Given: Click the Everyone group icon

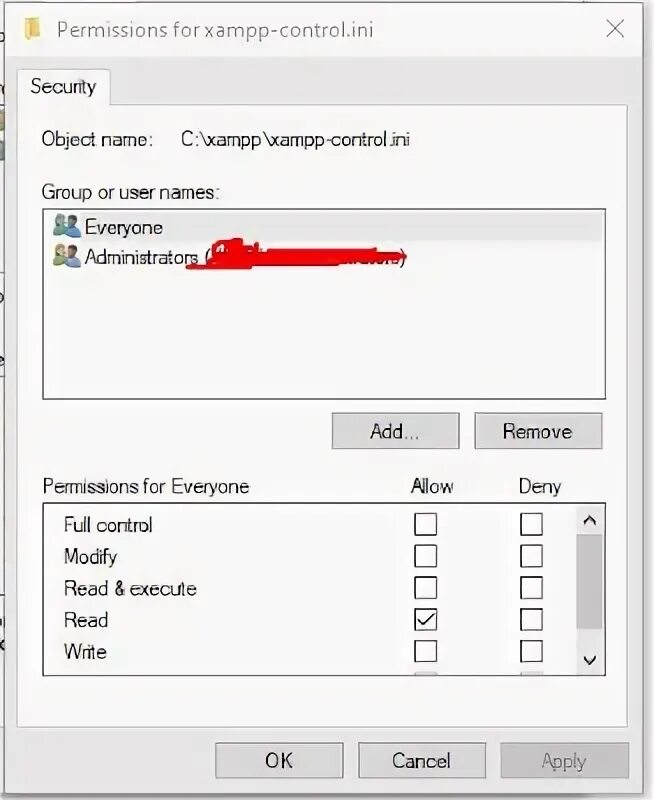Looking at the screenshot, I should (67, 227).
